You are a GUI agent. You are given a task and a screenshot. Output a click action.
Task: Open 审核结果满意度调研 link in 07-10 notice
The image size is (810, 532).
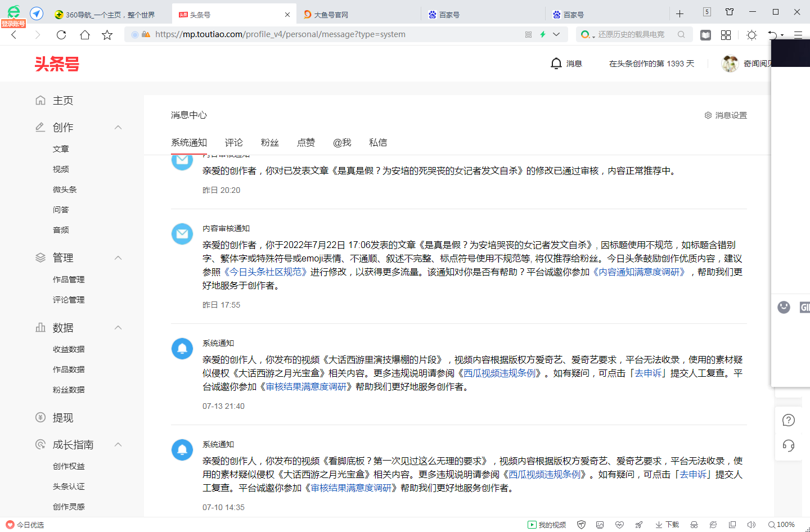(351, 488)
